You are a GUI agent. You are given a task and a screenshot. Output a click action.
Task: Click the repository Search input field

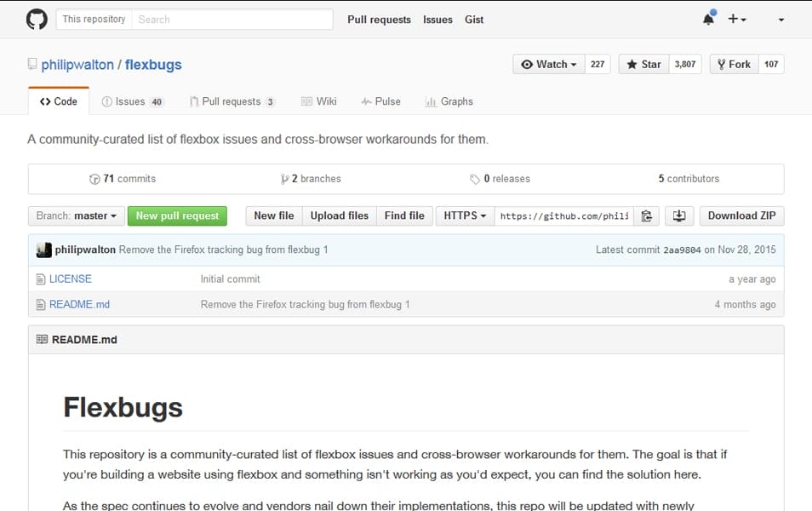coord(232,20)
